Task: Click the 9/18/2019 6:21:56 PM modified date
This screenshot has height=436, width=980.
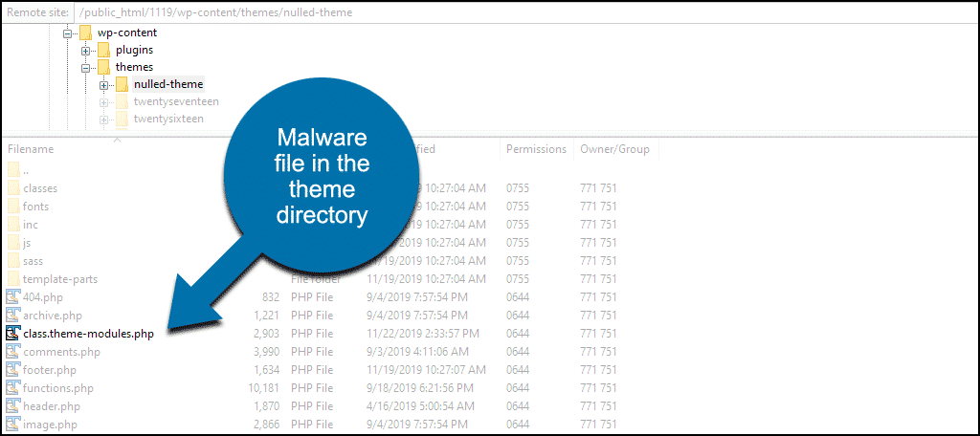Action: pyautogui.click(x=419, y=388)
